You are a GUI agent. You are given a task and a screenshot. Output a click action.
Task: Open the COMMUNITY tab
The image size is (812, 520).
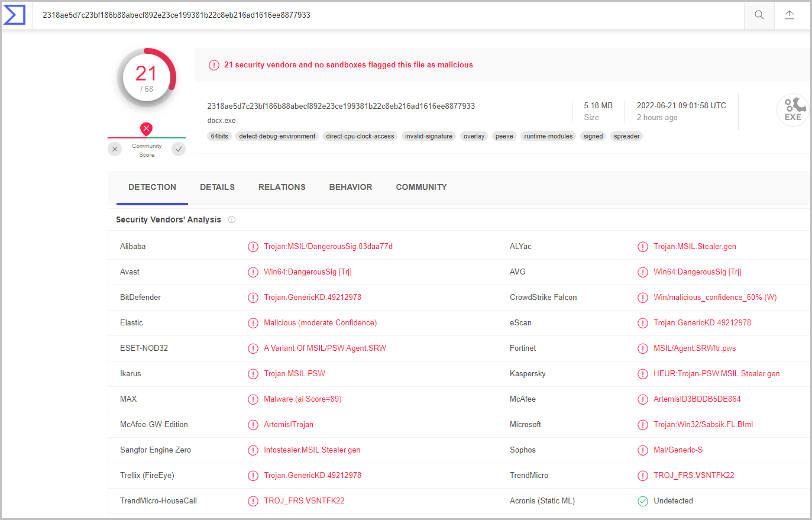click(422, 187)
